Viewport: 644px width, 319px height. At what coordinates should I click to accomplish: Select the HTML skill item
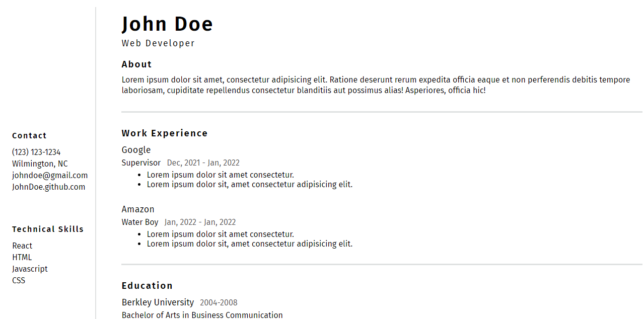coord(22,257)
